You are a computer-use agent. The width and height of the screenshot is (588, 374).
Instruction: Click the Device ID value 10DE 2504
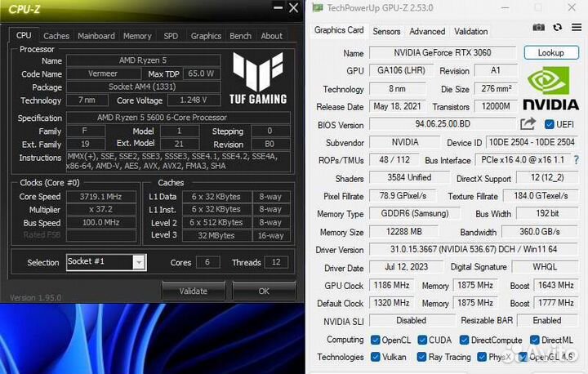(532, 142)
